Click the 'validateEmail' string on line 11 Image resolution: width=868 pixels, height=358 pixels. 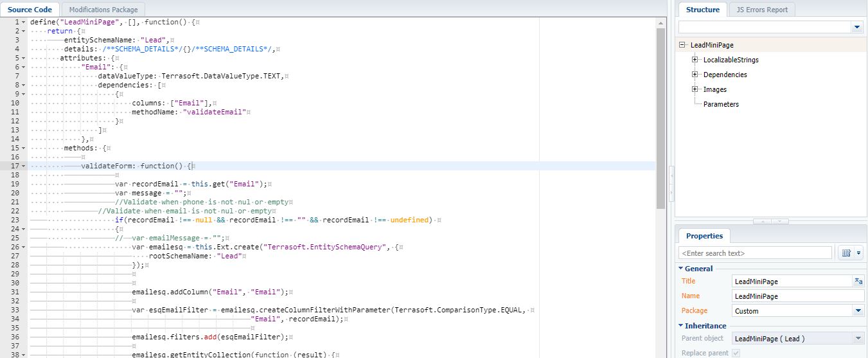coord(215,112)
